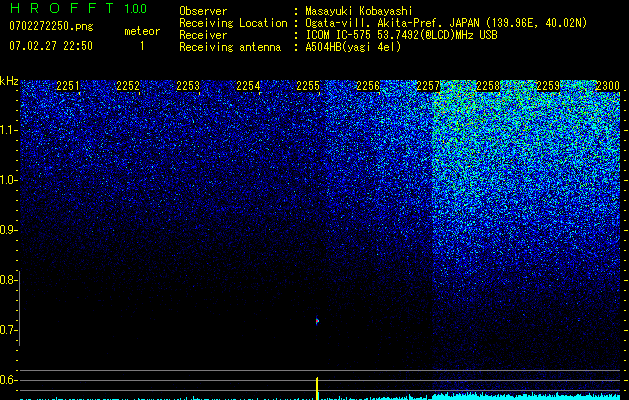629x400 pixels.
Task: Click the timestamp 07.02.27 22:50
Action: point(51,46)
